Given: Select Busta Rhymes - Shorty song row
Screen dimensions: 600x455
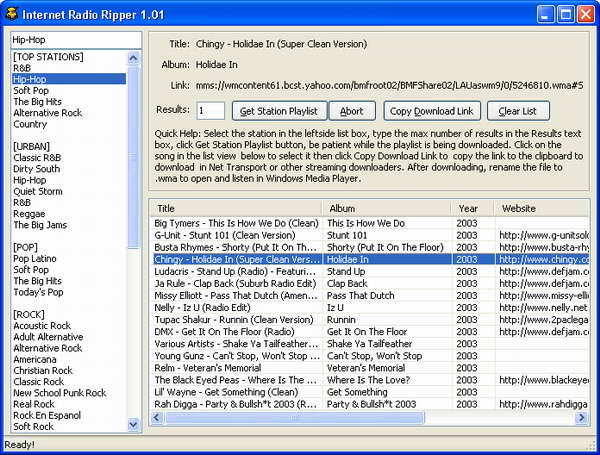Looking at the screenshot, I should click(x=369, y=247).
